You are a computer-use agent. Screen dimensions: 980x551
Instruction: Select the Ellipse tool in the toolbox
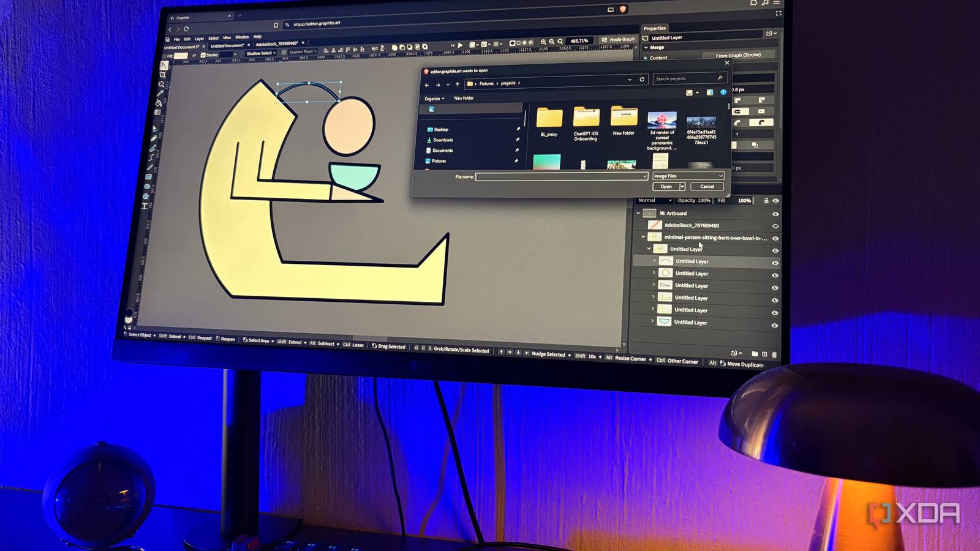148,187
